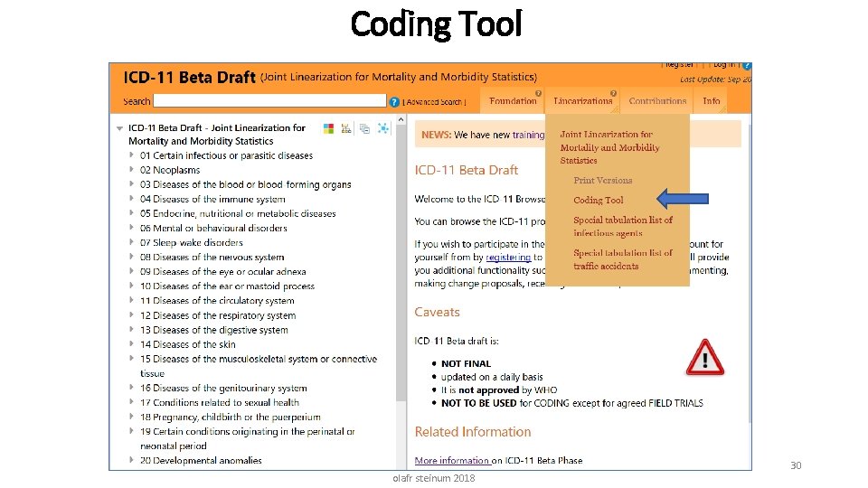Viewport: 868px width, 488px height.
Task: Open the Linearizations tab
Action: (583, 100)
